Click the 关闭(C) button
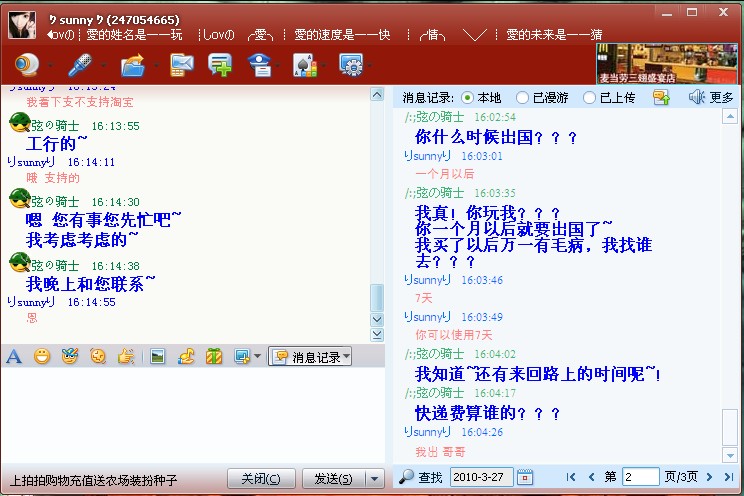This screenshot has width=744, height=496. tap(261, 478)
